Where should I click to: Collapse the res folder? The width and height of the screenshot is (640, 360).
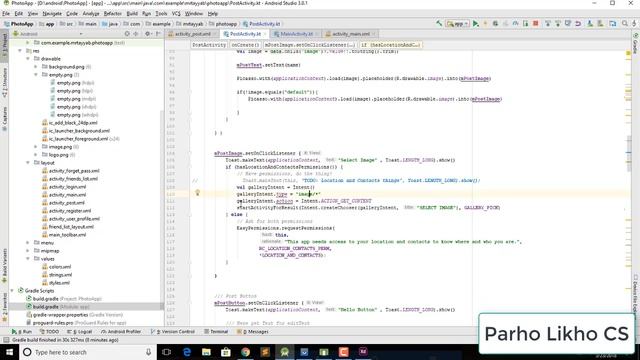coord(20,51)
